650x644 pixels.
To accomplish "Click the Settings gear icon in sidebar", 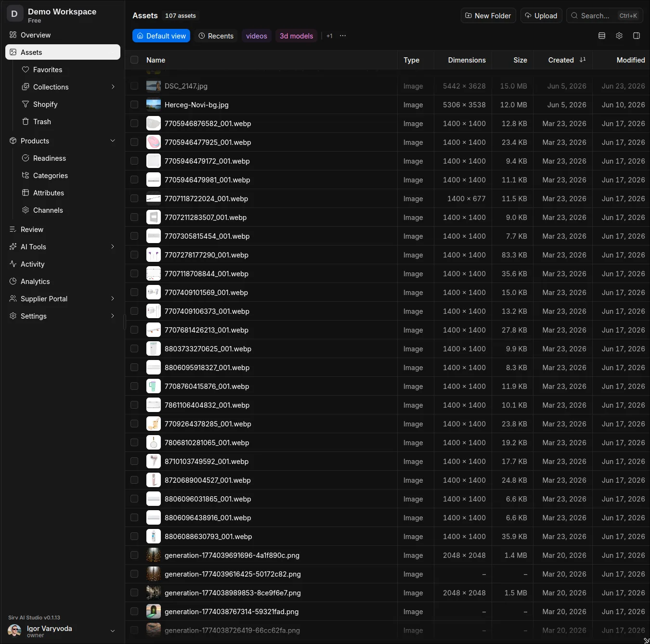I will point(13,316).
